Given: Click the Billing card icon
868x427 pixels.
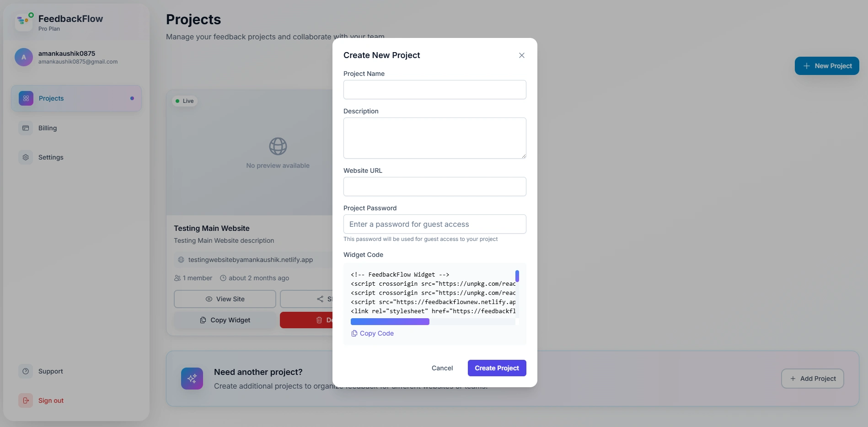Looking at the screenshot, I should click(26, 128).
